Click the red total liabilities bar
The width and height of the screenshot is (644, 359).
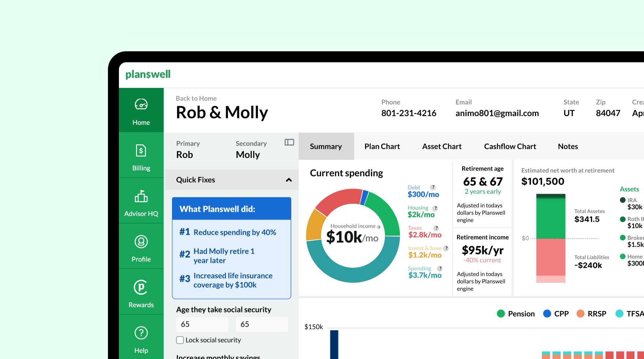551,257
